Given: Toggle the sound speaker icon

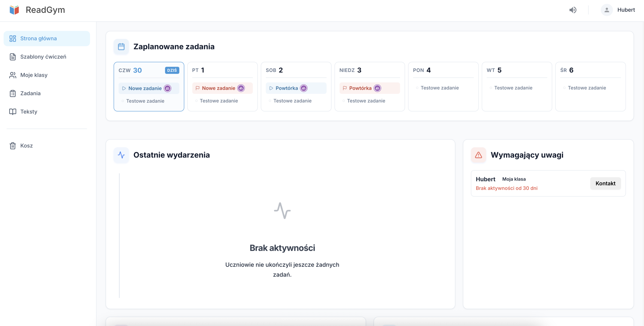Looking at the screenshot, I should (x=573, y=10).
